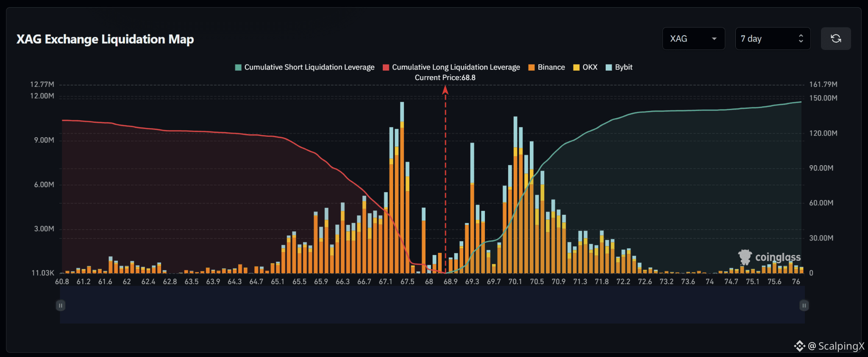The height and width of the screenshot is (357, 868).
Task: Click the 3.00M left axis label
Action: coord(44,229)
